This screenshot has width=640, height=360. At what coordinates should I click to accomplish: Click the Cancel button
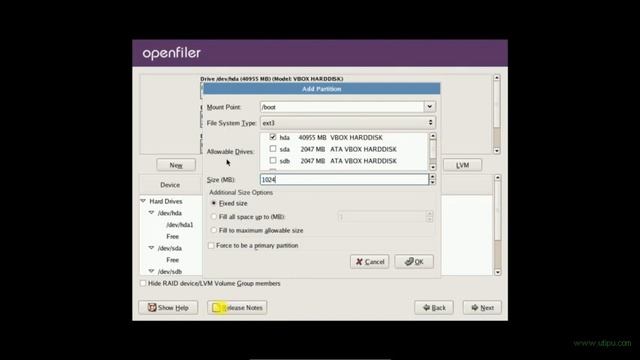pos(369,262)
